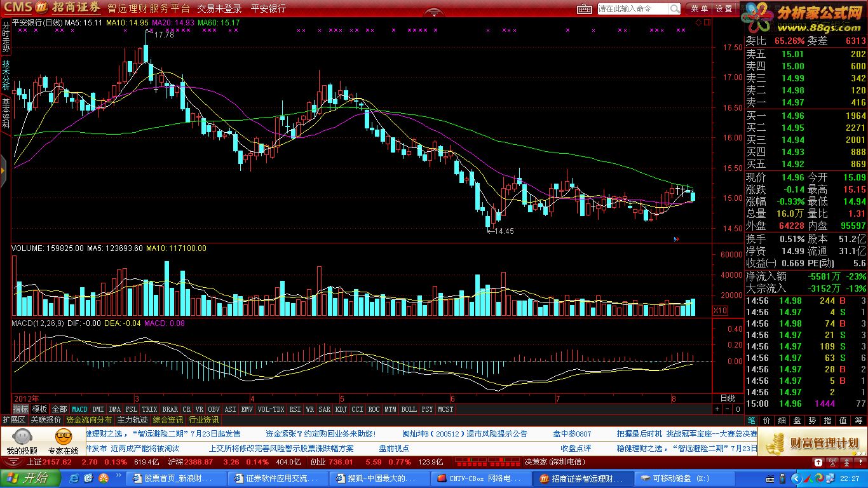
Task: Click the diamond icon above the chart
Action: point(698,22)
